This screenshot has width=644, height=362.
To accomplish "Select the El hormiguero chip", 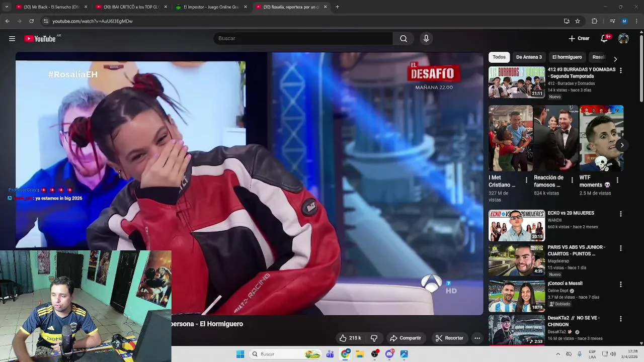I will point(567,57).
